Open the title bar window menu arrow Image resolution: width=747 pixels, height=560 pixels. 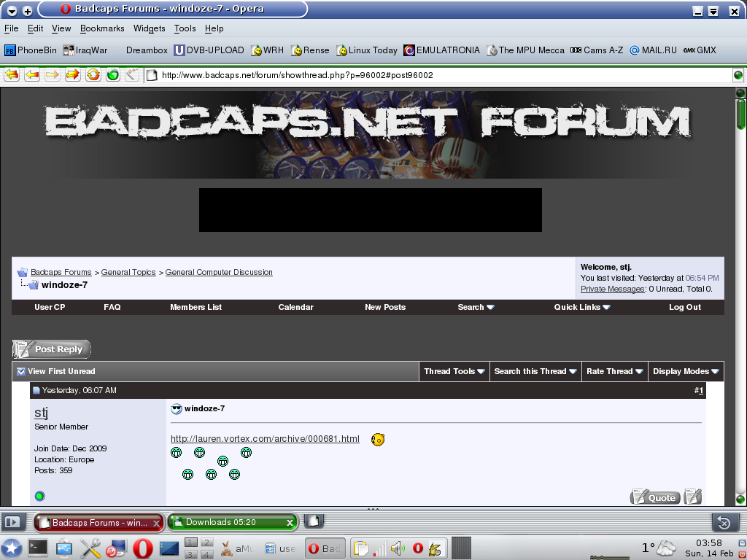tap(12, 10)
